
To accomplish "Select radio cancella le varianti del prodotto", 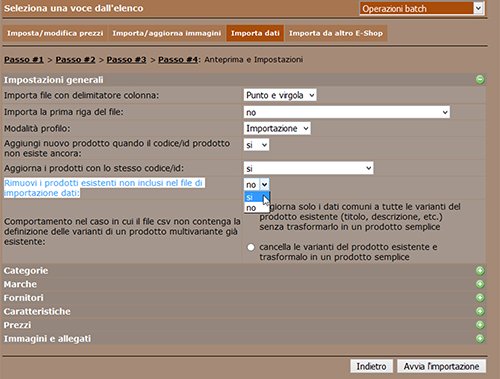I will 251,247.
